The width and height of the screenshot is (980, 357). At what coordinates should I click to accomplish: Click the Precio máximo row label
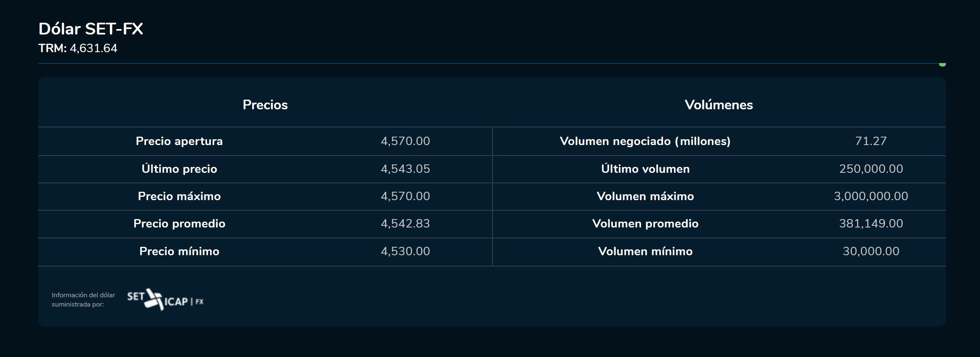pos(179,196)
